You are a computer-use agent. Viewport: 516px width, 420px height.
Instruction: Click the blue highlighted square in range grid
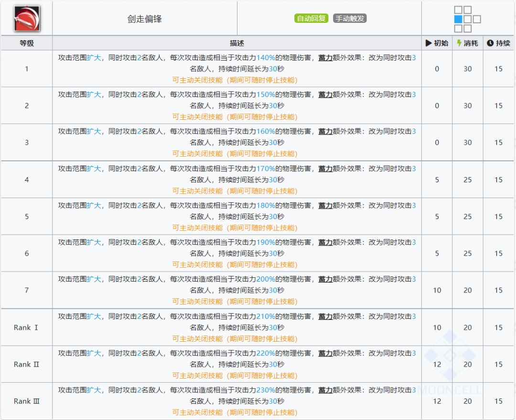458,19
